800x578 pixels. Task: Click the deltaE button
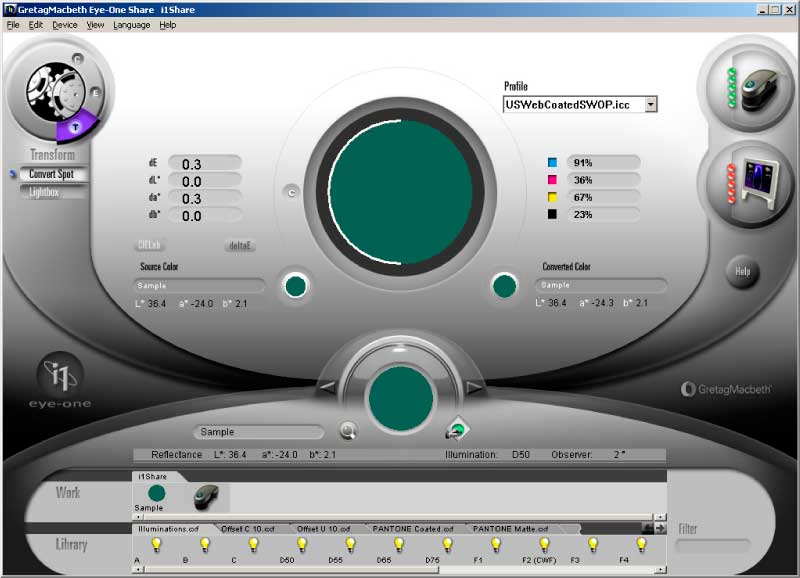[239, 245]
